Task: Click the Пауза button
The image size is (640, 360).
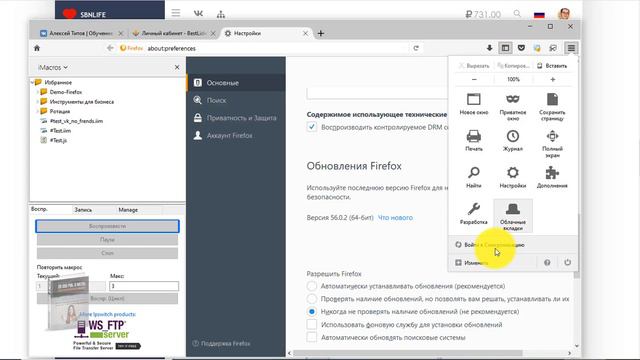Action: (107, 240)
